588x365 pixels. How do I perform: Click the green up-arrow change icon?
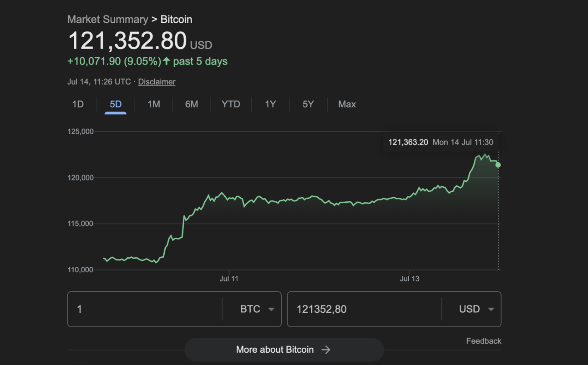tap(167, 61)
